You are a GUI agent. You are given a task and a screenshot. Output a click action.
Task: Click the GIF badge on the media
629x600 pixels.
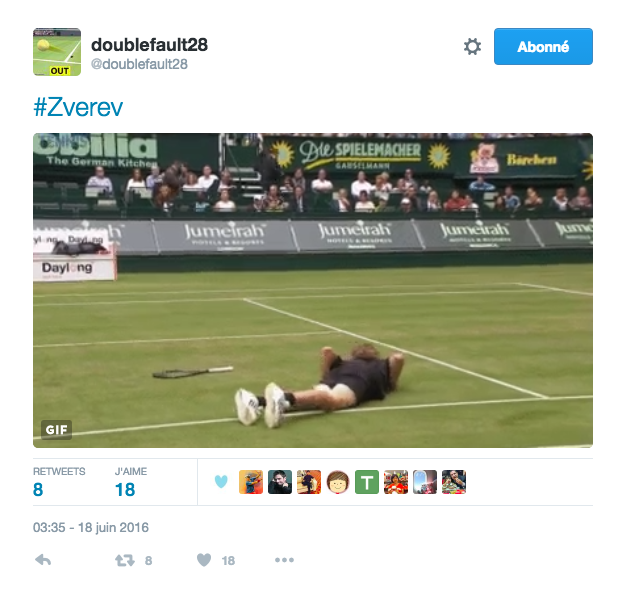(57, 430)
